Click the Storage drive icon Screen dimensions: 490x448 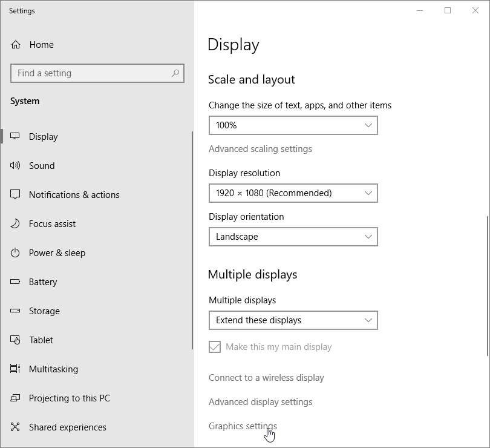coord(16,311)
